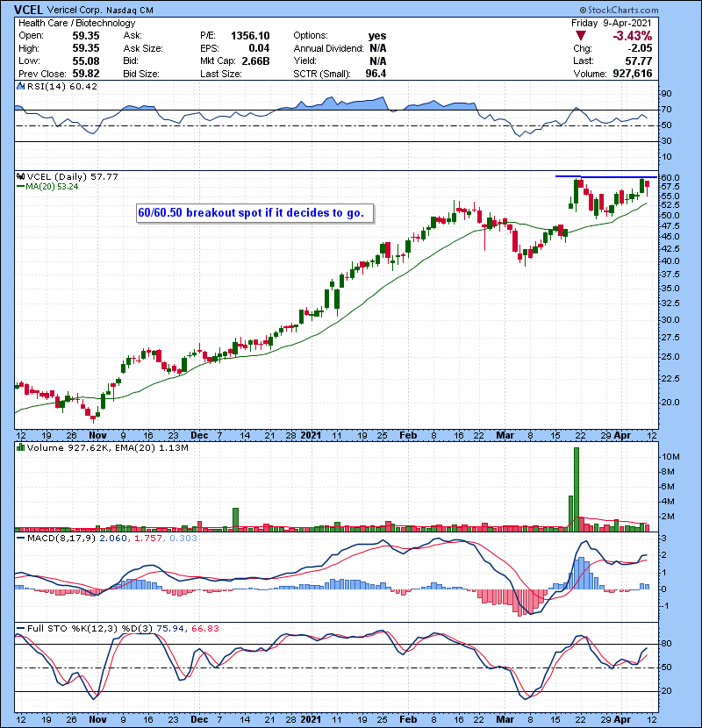Click the VCEL ticker symbol title

click(x=29, y=10)
